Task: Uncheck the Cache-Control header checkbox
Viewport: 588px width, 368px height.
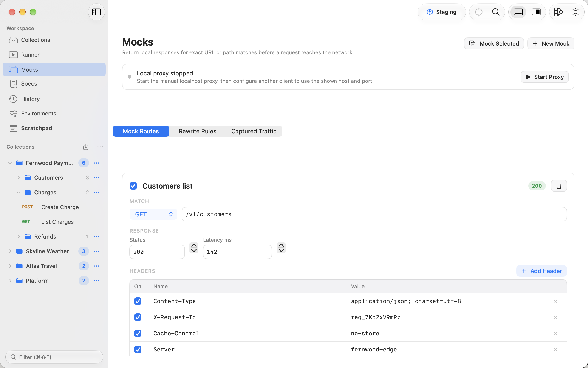Action: (138, 333)
